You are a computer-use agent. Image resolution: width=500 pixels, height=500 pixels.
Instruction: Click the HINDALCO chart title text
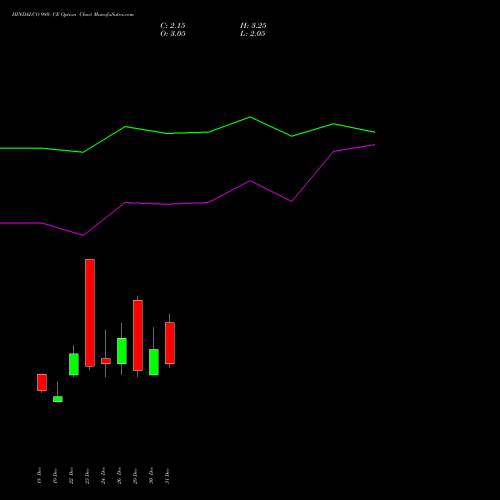point(73,15)
